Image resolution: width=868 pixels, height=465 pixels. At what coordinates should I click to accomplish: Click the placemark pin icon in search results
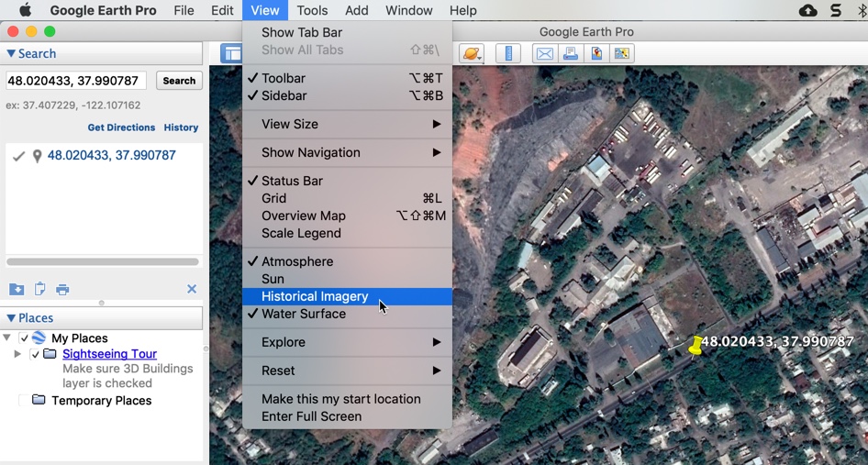click(x=37, y=156)
